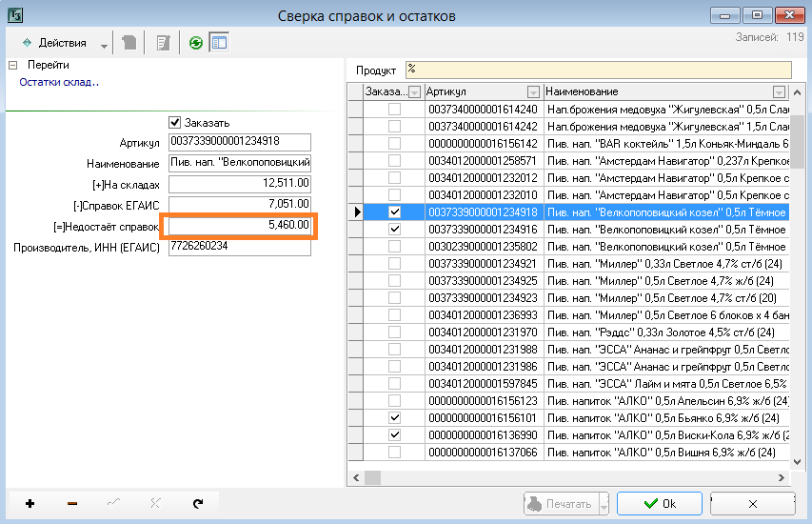This screenshot has height=524, width=812.
Task: Collapse the Перейти tree section
Action: 13,66
